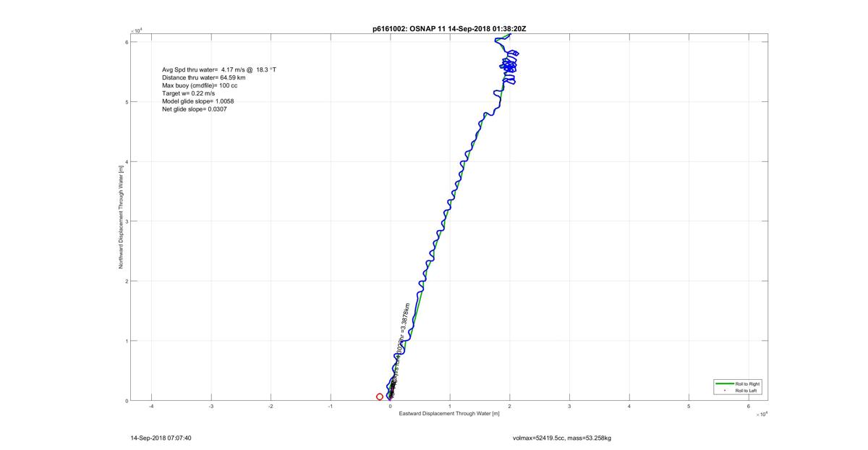868x450 pixels.
Task: Click the x-axis '×10⁴' exponent label at bottom right
Action: pyautogui.click(x=760, y=415)
